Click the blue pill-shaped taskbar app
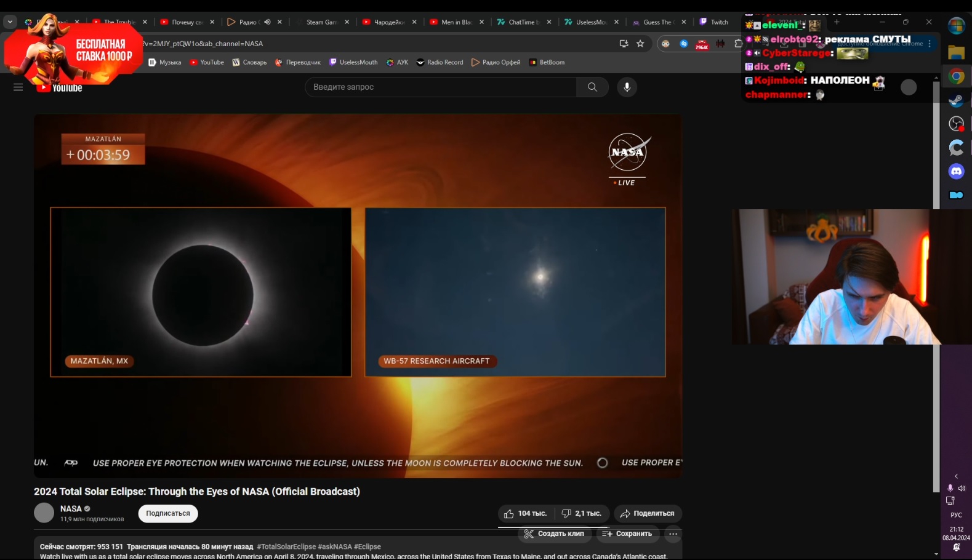Image resolution: width=972 pixels, height=560 pixels. (x=956, y=195)
